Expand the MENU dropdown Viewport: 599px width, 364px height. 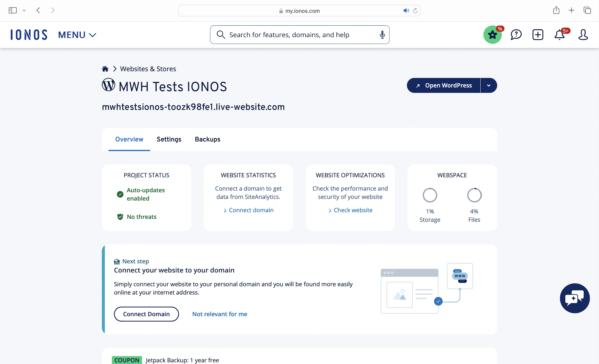point(77,35)
